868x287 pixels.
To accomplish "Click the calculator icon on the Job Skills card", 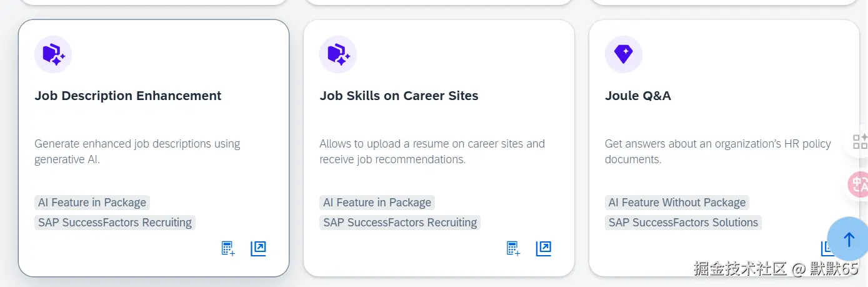I will coord(513,249).
